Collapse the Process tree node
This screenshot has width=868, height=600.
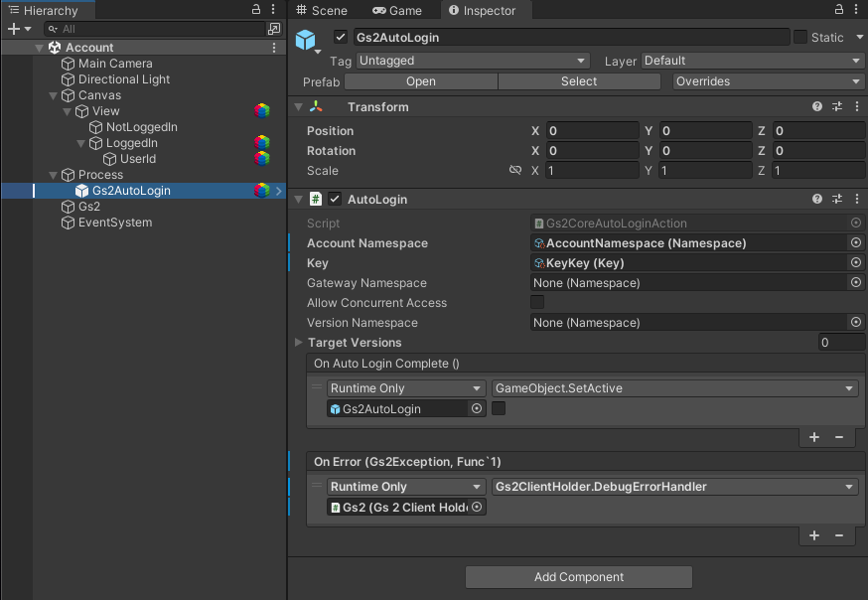coord(54,175)
